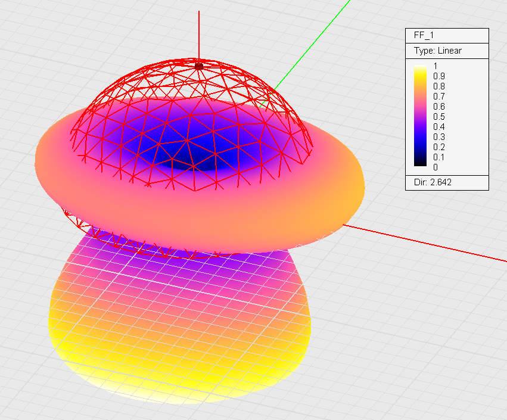Click the 0.5 tick label in the legend
This screenshot has width=507, height=420.
coord(439,117)
